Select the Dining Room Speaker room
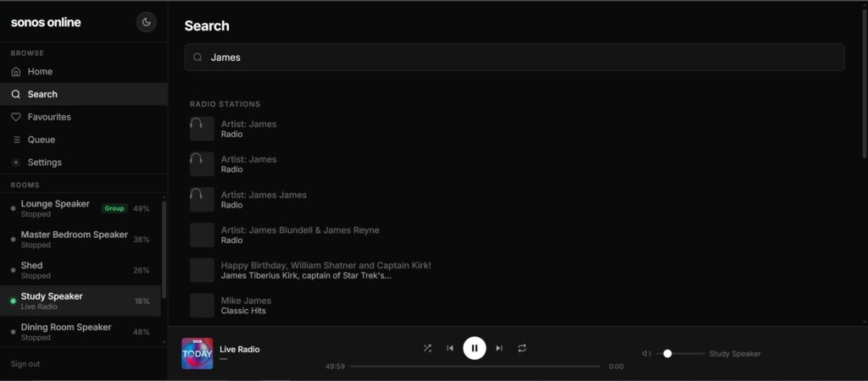 tap(81, 332)
